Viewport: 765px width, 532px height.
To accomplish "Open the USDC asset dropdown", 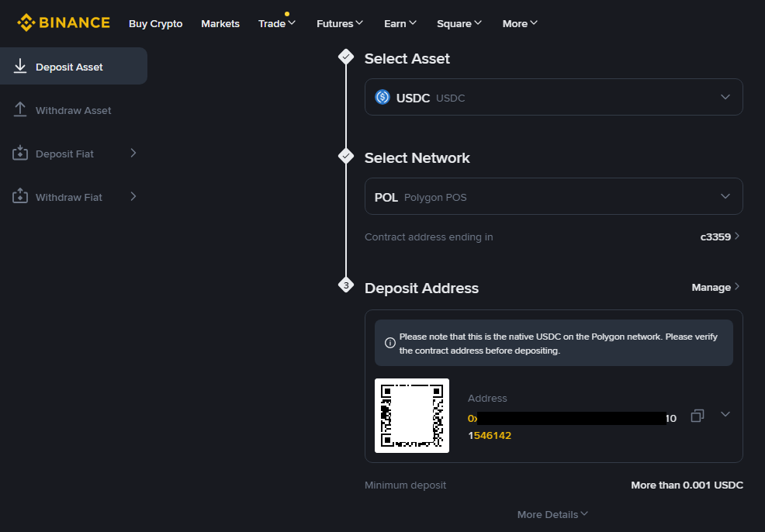I will pyautogui.click(x=554, y=97).
